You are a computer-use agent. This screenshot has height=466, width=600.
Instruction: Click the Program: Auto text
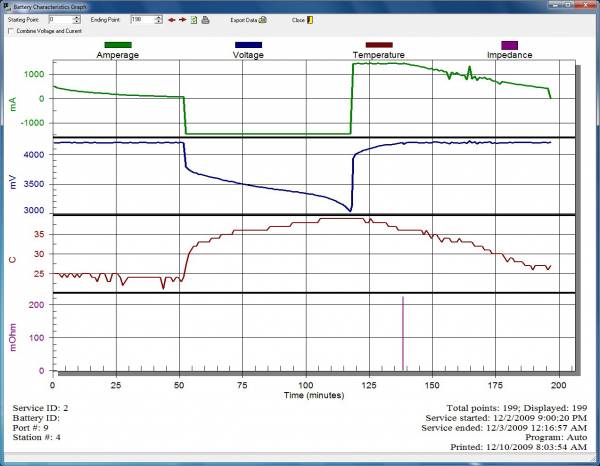(556, 437)
